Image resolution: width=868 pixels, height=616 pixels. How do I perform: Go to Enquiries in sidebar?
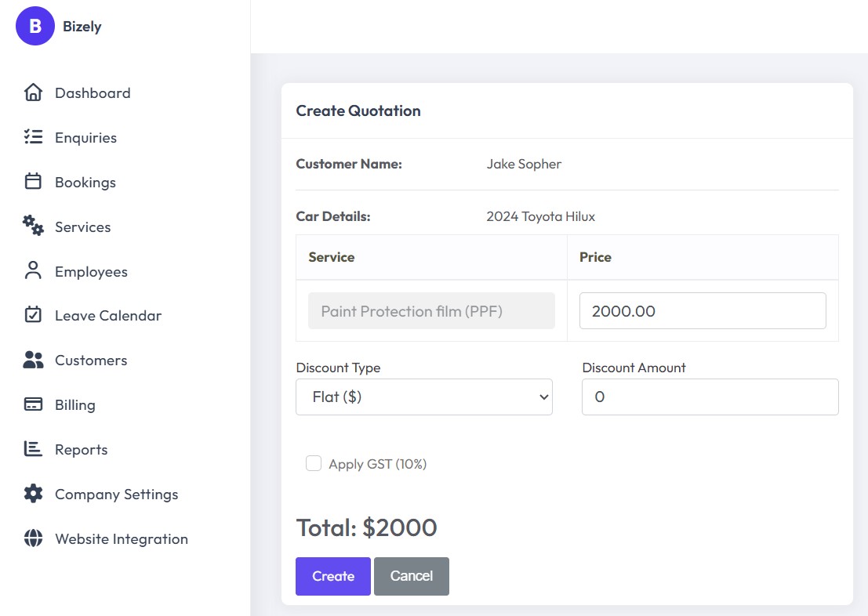pos(85,138)
